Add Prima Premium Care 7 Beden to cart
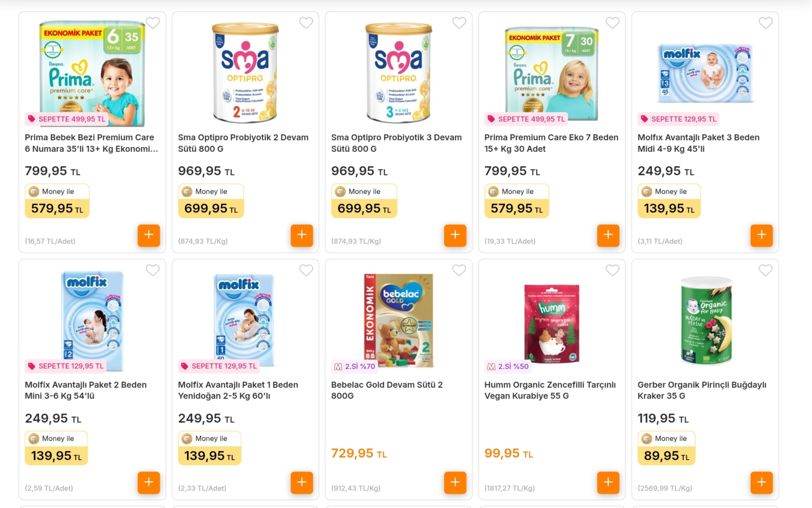The width and height of the screenshot is (812, 508). coord(608,235)
